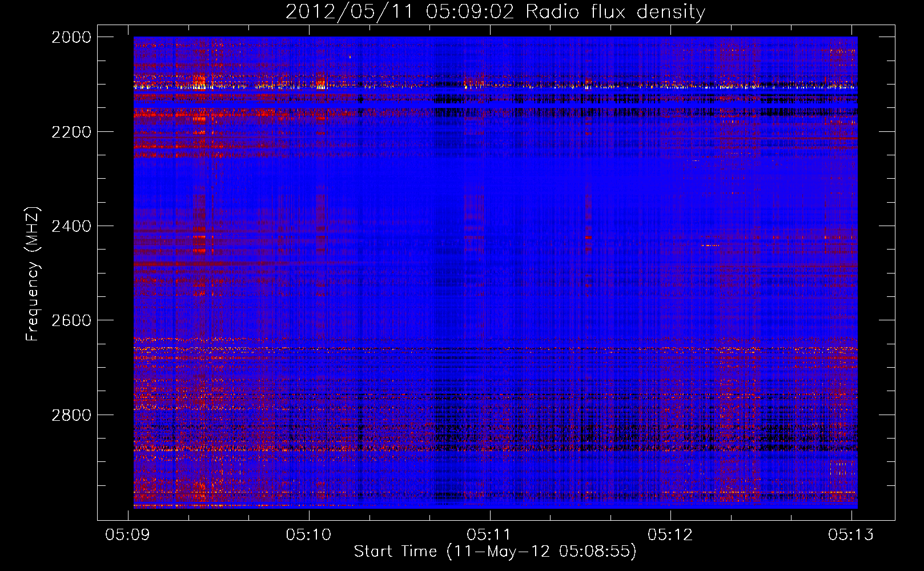Select the 2400 frequency tick label

point(71,226)
